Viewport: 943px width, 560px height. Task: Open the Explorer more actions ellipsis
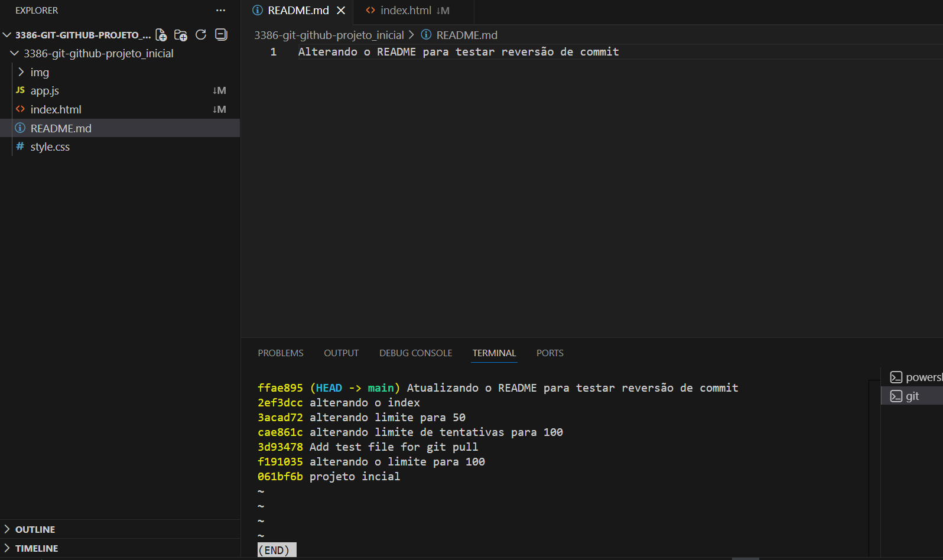click(220, 11)
